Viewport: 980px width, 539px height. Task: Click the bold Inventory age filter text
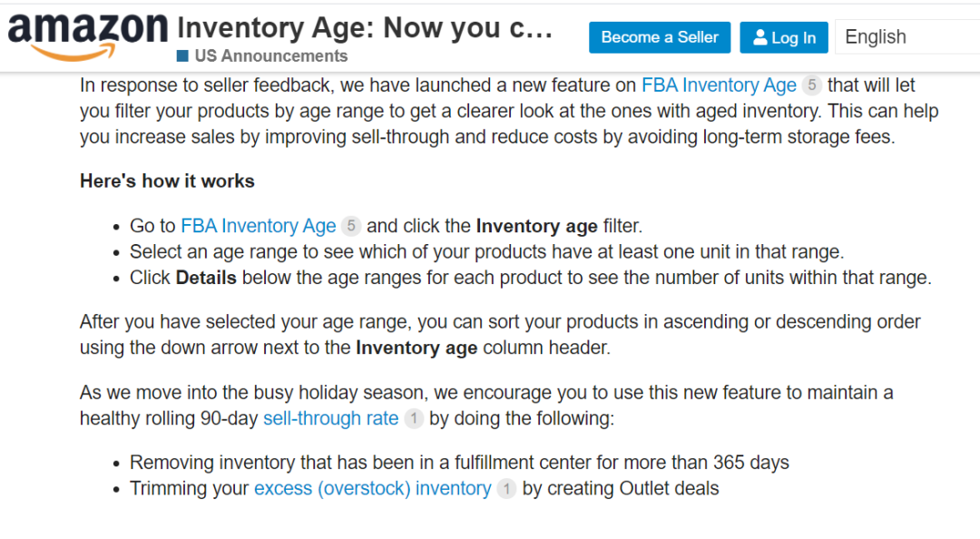click(537, 226)
